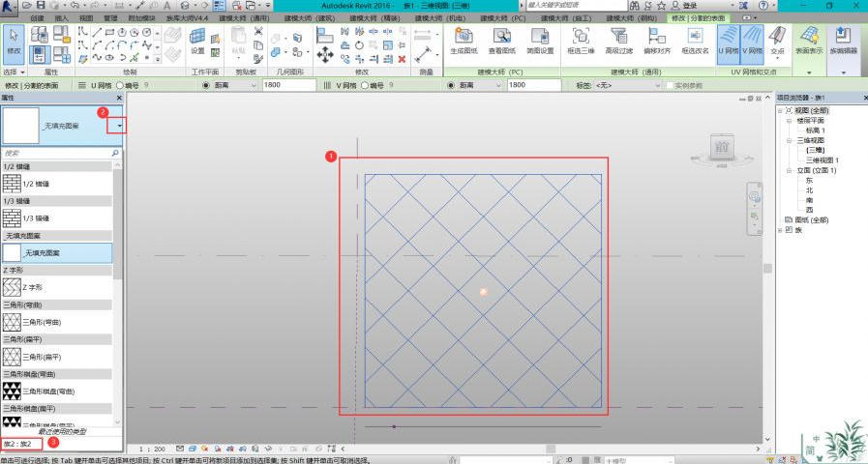
Task: Open the 建模大师 (施工) ribbon tab
Action: tap(566, 18)
